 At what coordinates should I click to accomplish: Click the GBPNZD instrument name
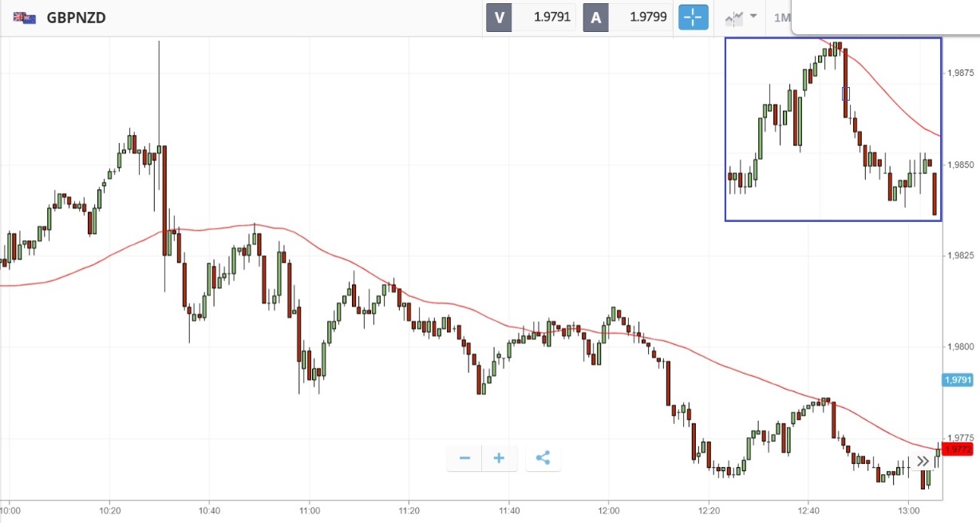[x=77, y=17]
